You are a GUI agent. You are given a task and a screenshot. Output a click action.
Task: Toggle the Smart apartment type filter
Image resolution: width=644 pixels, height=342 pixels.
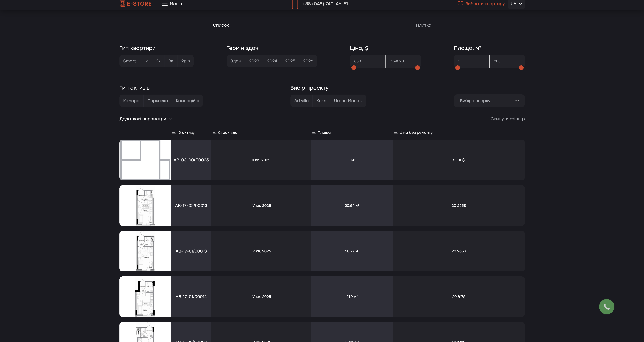click(129, 61)
